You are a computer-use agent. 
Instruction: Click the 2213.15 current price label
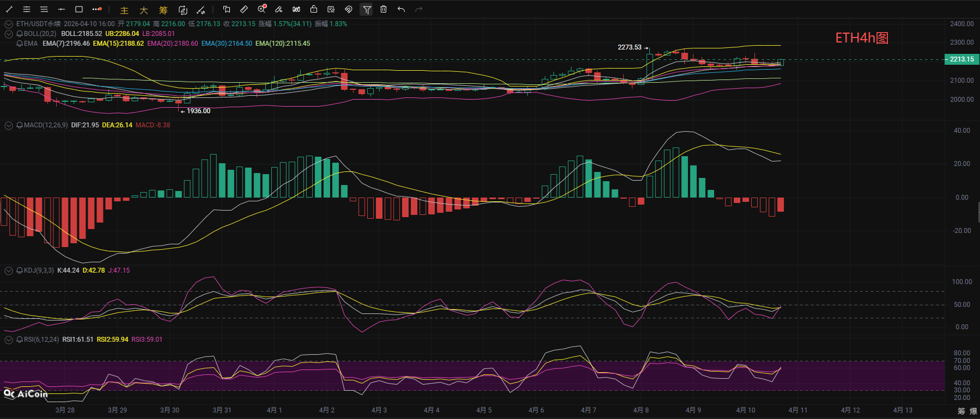click(x=961, y=59)
